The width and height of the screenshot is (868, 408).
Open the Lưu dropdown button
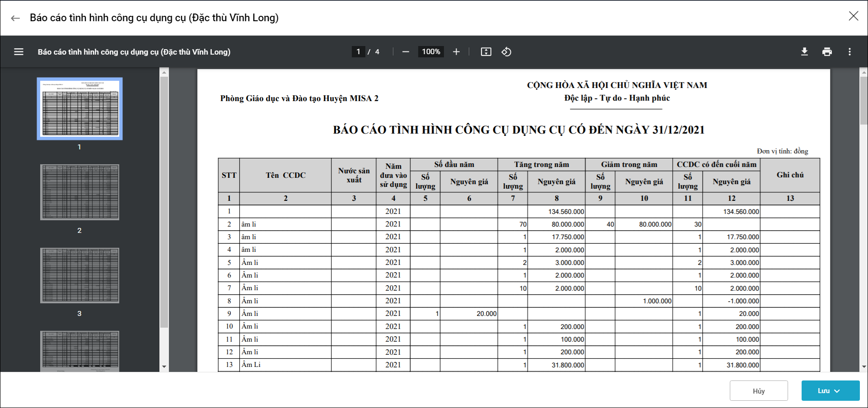831,391
